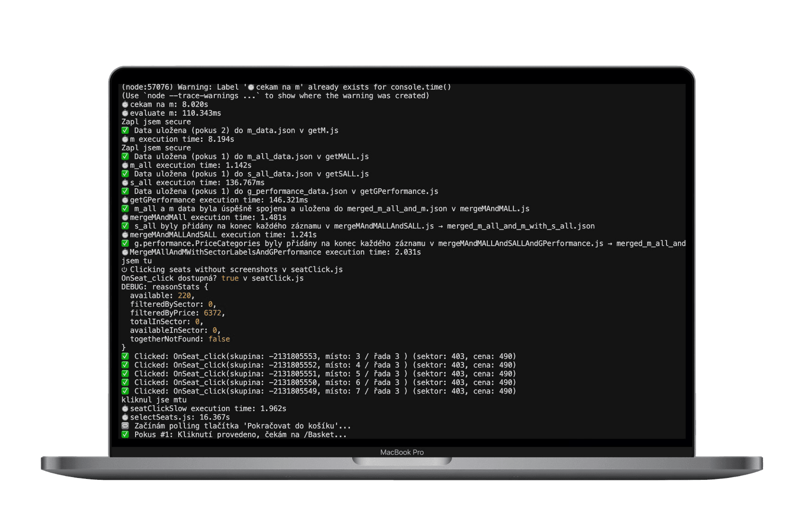
Task: Click green checkmark on m_all_data.json line
Action: pyautogui.click(x=125, y=156)
